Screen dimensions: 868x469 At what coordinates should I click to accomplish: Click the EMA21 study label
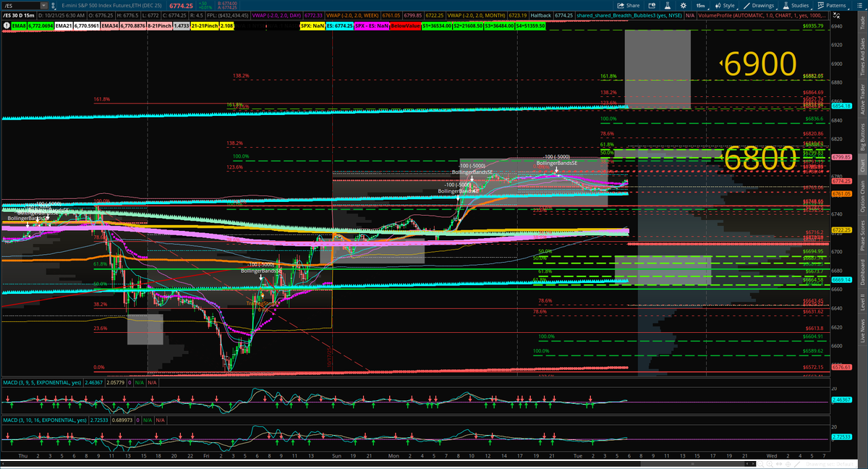coord(64,26)
